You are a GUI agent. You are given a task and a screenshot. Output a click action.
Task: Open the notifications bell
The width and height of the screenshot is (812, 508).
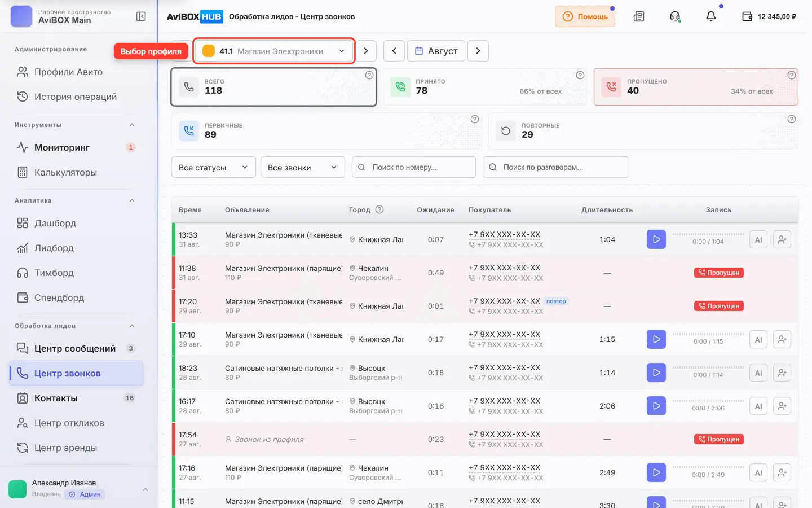pyautogui.click(x=711, y=16)
